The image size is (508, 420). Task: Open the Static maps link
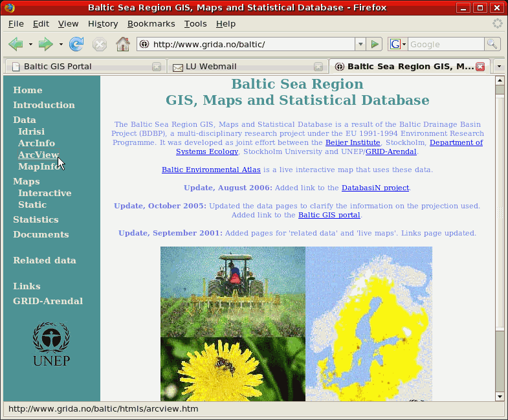pyautogui.click(x=32, y=204)
